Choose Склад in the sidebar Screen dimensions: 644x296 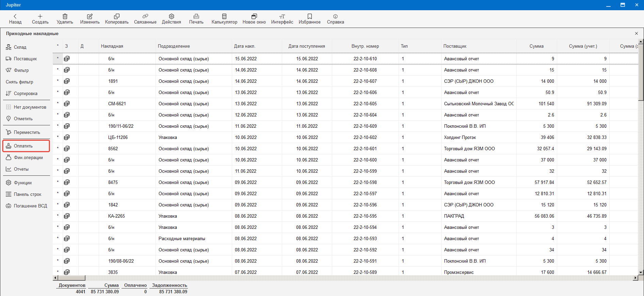pyautogui.click(x=16, y=47)
